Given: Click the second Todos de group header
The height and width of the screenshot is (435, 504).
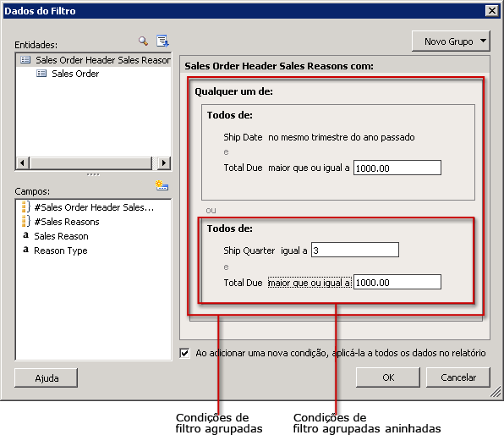Looking at the screenshot, I should point(229,229).
